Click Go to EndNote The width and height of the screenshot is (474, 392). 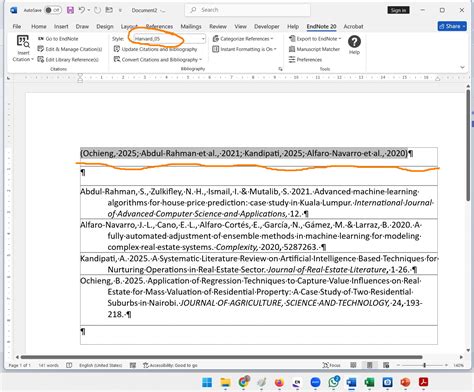tap(58, 39)
